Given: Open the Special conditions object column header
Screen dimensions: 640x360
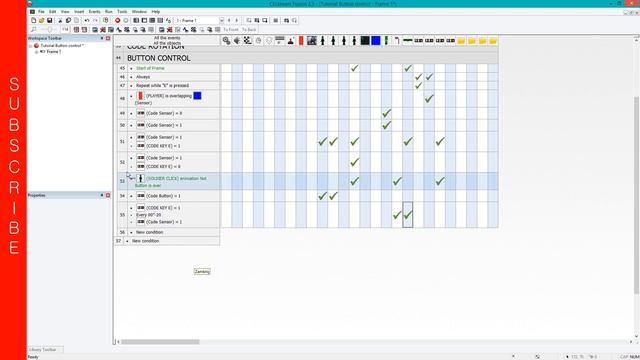Looking at the screenshot, I should coord(227,40).
